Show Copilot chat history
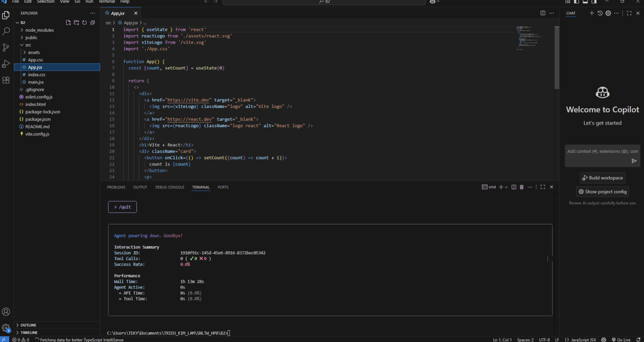 point(600,13)
